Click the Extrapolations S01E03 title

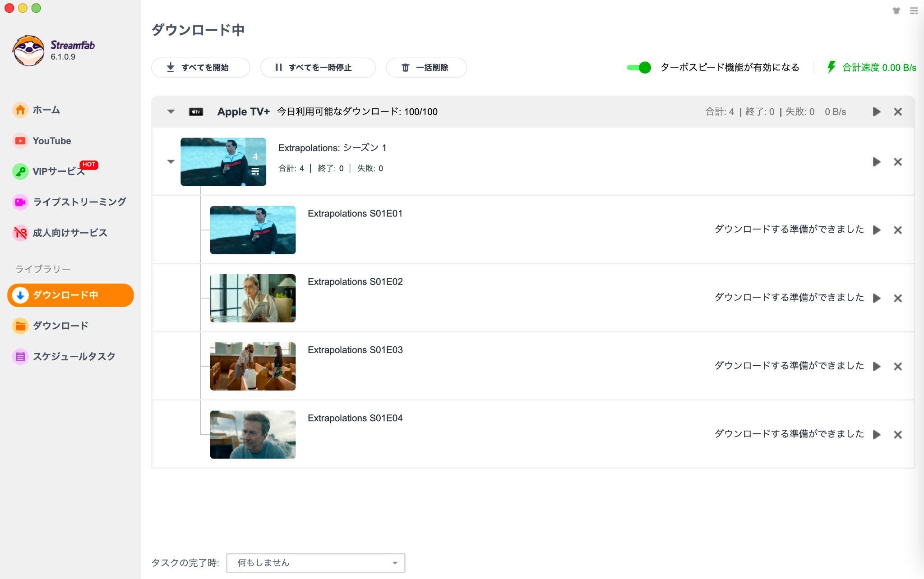355,350
